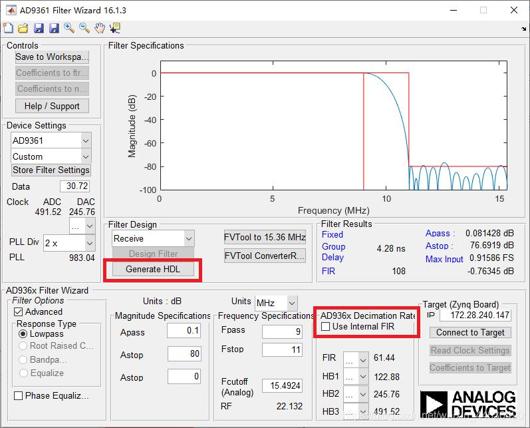The image size is (530, 428).
Task: Open the MHz units dropdown
Action: [x=276, y=303]
